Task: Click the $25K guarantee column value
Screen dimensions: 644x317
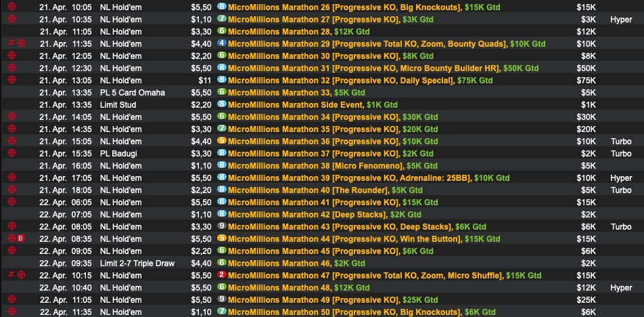Action: coord(586,300)
